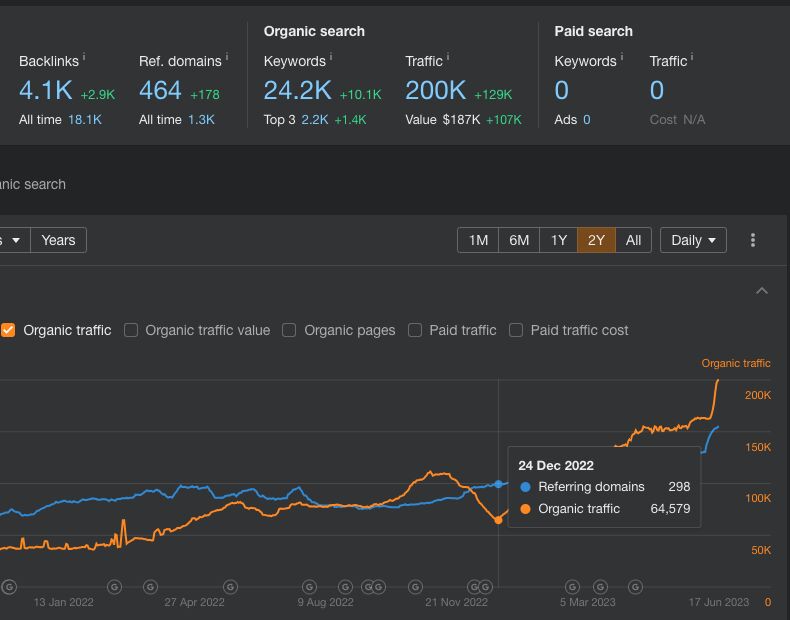
Task: Click the 4.1K backlinks number
Action: tap(45, 91)
